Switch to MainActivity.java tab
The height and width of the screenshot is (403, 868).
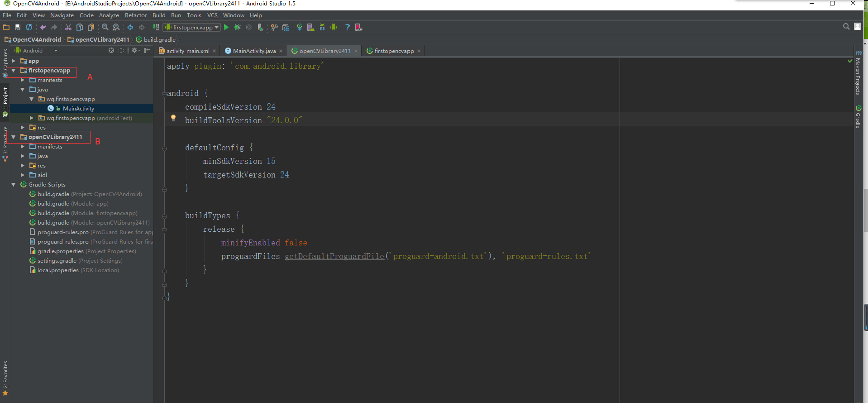click(254, 51)
